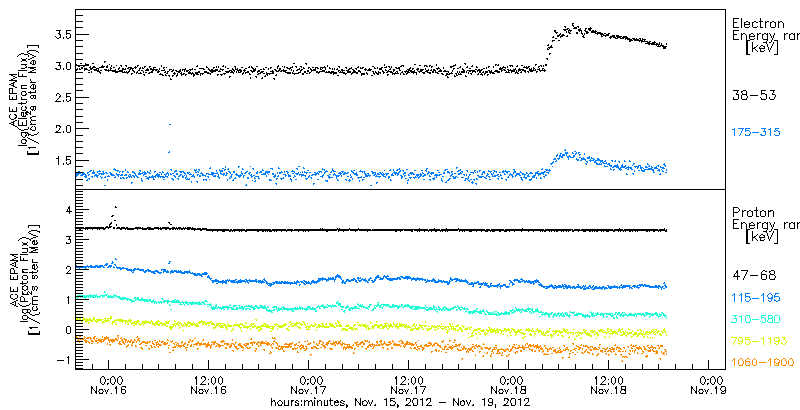The width and height of the screenshot is (800, 410).
Task: Click the peak of the 38-53 keV electron trace
Action: [574, 24]
